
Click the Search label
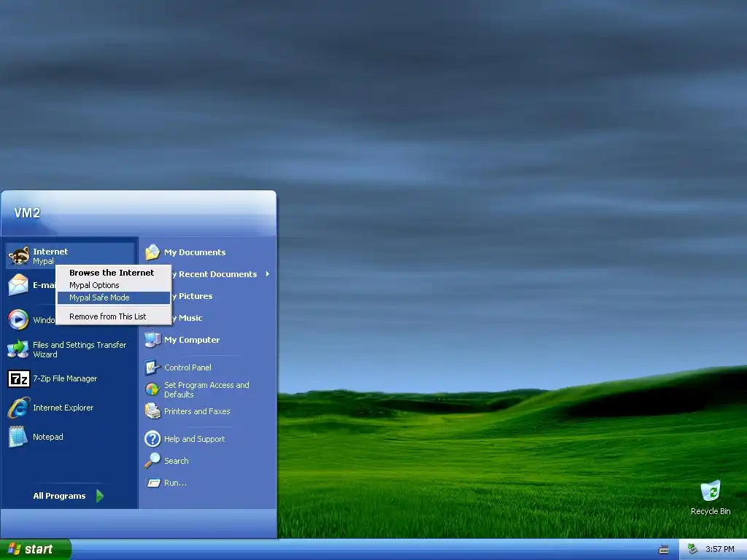(177, 461)
